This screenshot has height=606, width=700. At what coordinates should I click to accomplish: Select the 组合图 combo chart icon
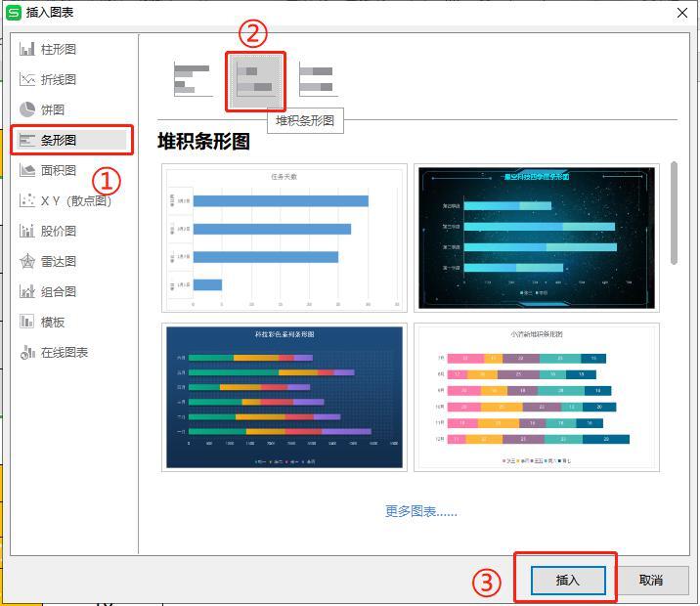click(x=27, y=292)
